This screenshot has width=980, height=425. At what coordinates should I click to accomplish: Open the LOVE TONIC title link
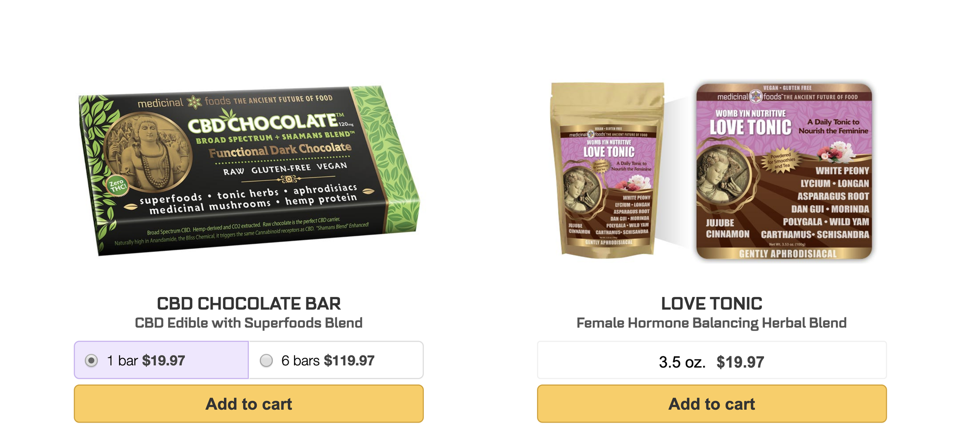[x=711, y=303]
